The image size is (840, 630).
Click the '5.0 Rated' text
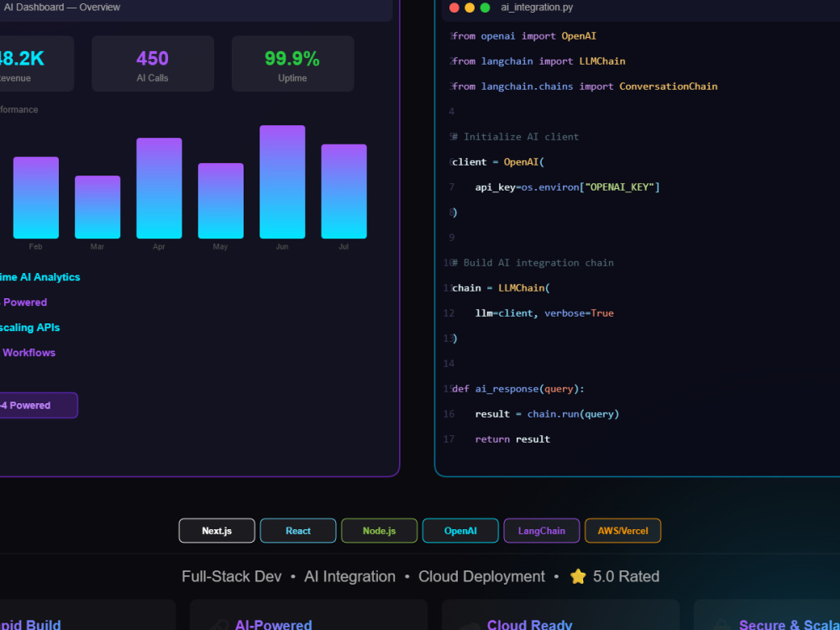pyautogui.click(x=627, y=576)
